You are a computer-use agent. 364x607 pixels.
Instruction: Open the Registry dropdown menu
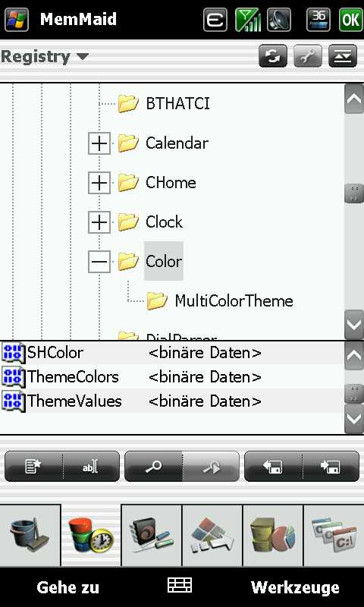(x=45, y=56)
